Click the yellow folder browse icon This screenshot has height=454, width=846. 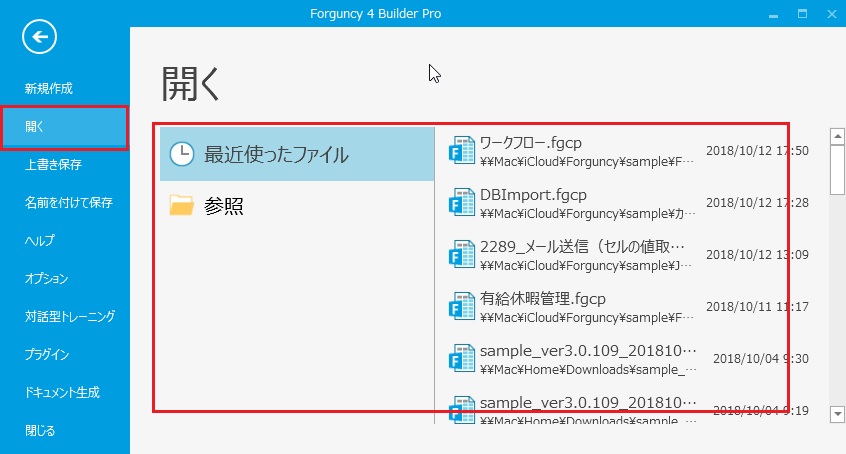(182, 206)
